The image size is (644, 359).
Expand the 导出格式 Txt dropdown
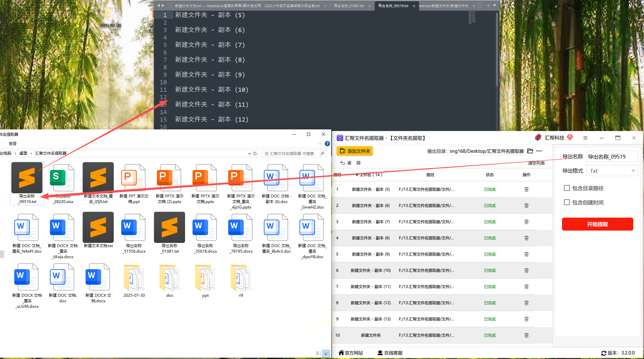[612, 171]
